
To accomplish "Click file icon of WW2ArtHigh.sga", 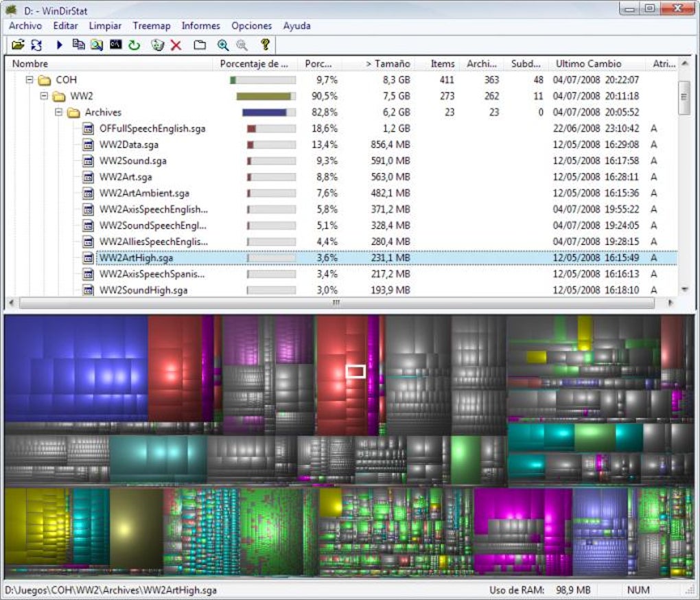I will pos(89,257).
